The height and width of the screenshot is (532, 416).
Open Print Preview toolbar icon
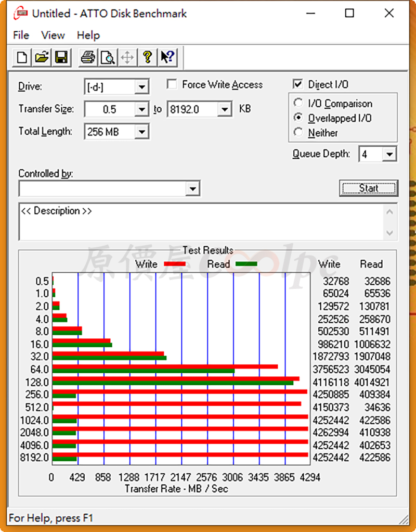click(108, 57)
